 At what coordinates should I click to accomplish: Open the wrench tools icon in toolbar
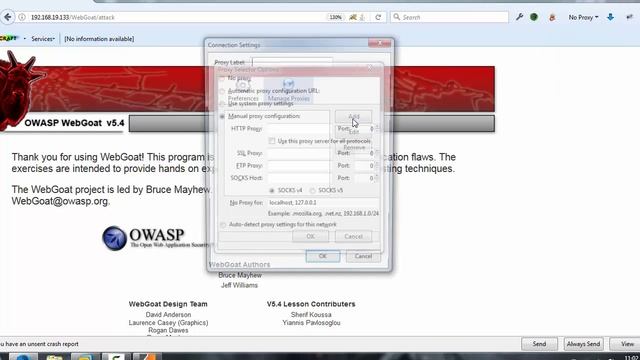[519, 17]
